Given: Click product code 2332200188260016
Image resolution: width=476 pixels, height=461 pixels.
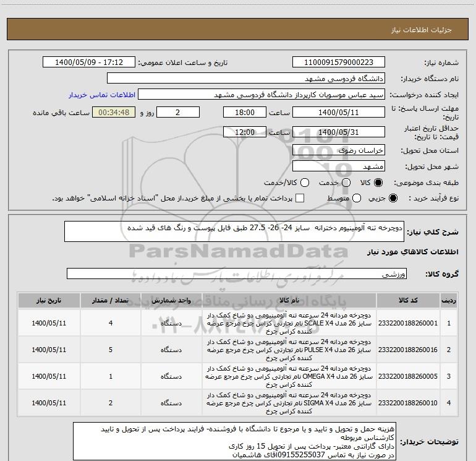Looking at the screenshot, I should point(408,350).
